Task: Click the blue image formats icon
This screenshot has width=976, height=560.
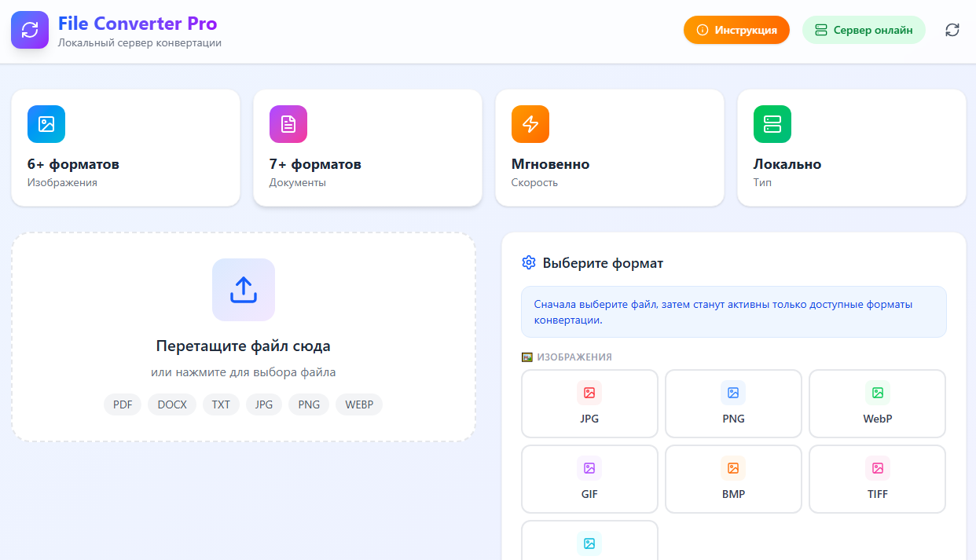Action: click(46, 124)
